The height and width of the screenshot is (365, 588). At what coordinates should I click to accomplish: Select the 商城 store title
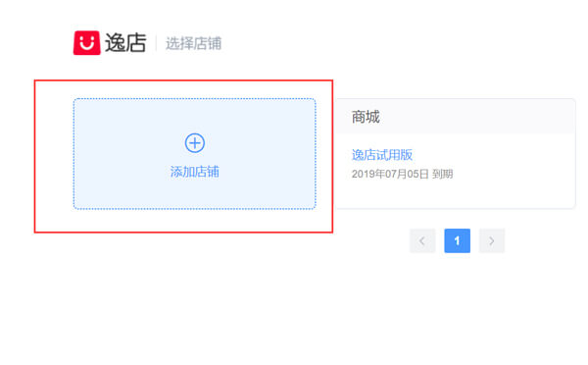point(366,117)
